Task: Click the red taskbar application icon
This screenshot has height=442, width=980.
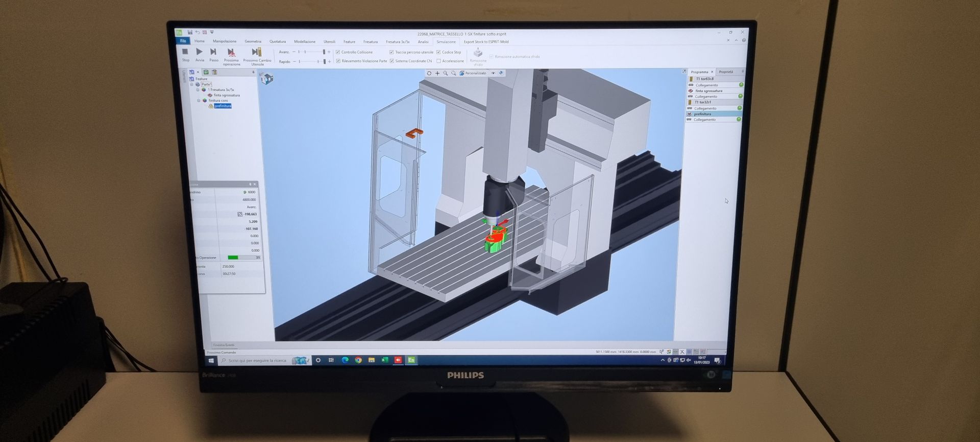Action: [x=398, y=360]
